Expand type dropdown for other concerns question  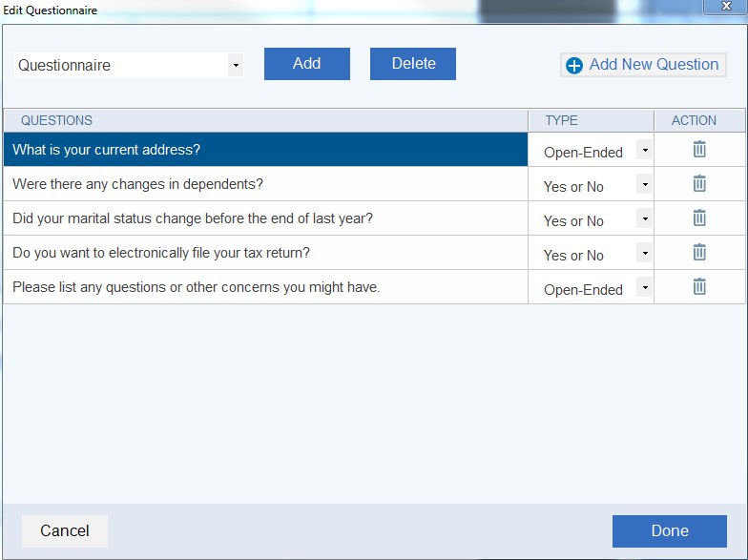click(645, 288)
